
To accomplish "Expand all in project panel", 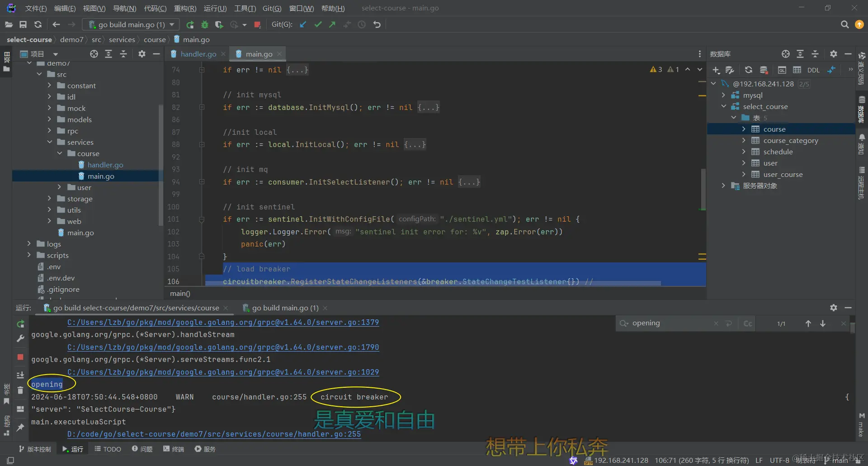I will (108, 54).
